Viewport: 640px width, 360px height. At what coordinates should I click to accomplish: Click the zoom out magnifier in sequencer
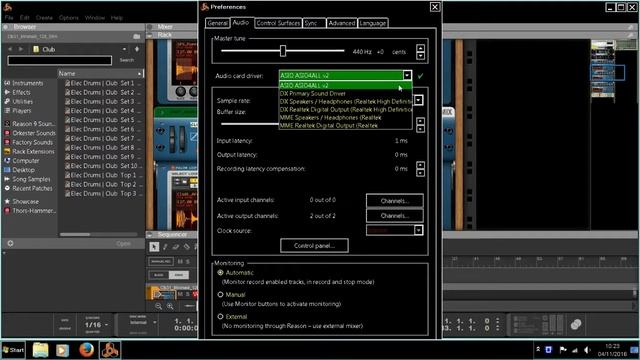click(x=158, y=306)
